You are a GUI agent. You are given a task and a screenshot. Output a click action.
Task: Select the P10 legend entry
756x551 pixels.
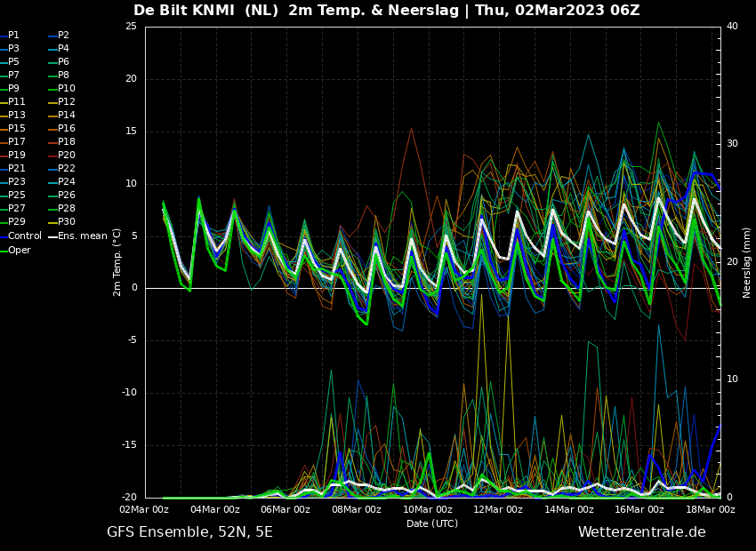66,89
